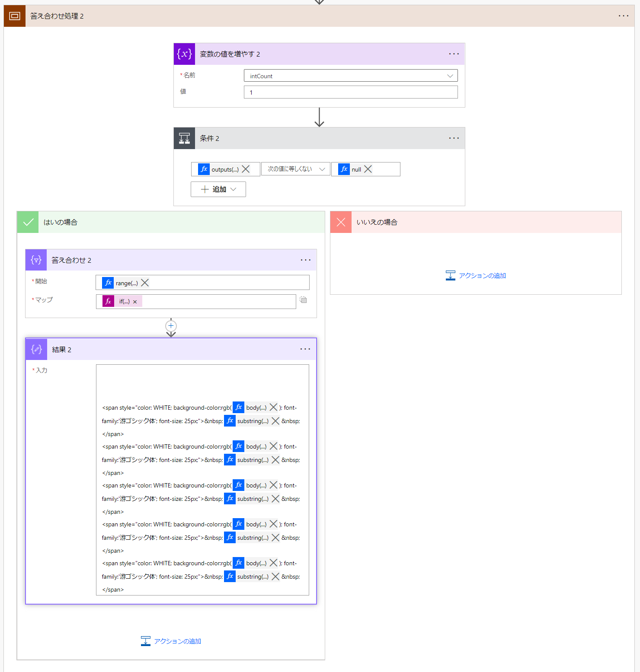Viewport: 640px width, 672px height.
Task: Click the variable icon on 変数の値を増やす 2
Action: click(184, 54)
